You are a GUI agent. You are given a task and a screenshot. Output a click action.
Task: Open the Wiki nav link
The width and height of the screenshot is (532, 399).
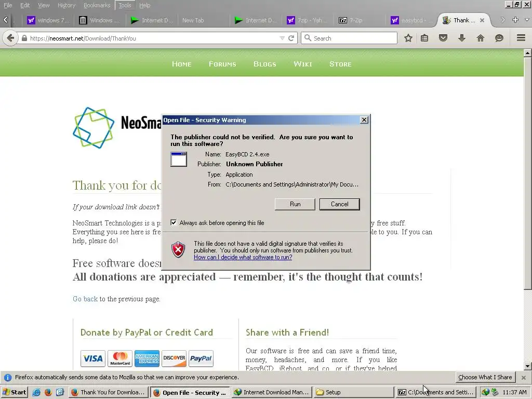tap(303, 64)
